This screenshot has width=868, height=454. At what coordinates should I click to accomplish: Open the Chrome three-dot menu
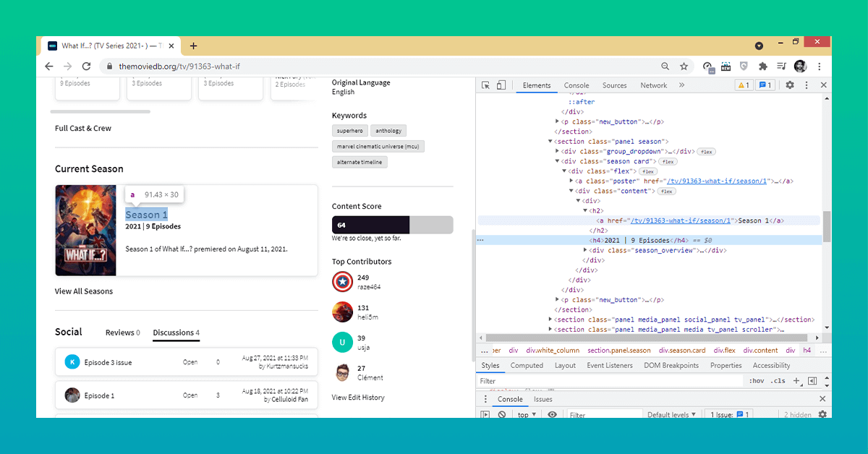(820, 66)
